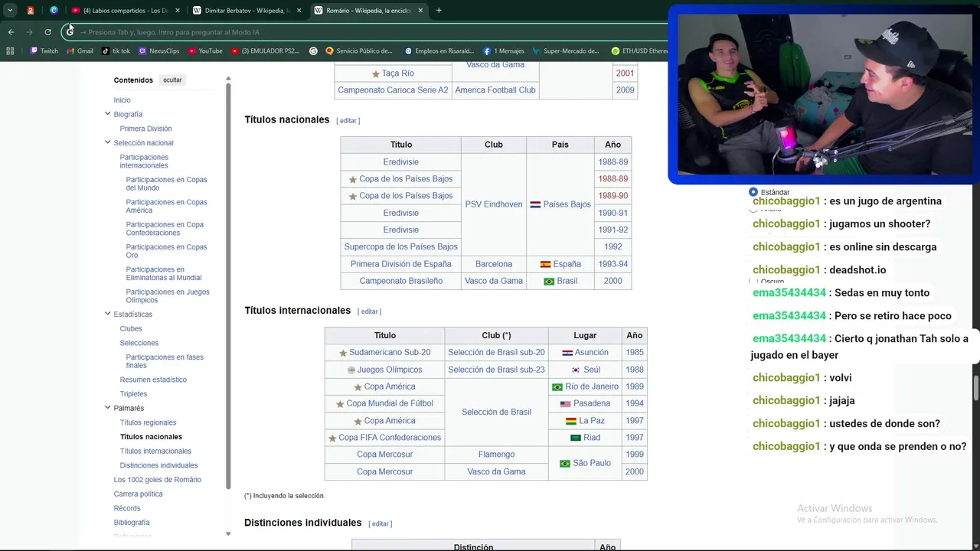This screenshot has width=980, height=551.
Task: Jump to Tripletes in contents
Action: tap(133, 394)
